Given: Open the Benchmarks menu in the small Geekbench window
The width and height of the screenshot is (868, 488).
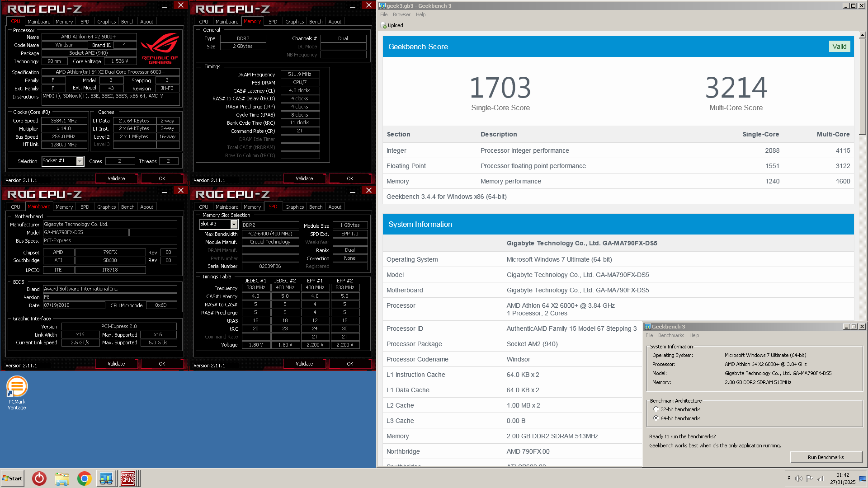Looking at the screenshot, I should (671, 335).
